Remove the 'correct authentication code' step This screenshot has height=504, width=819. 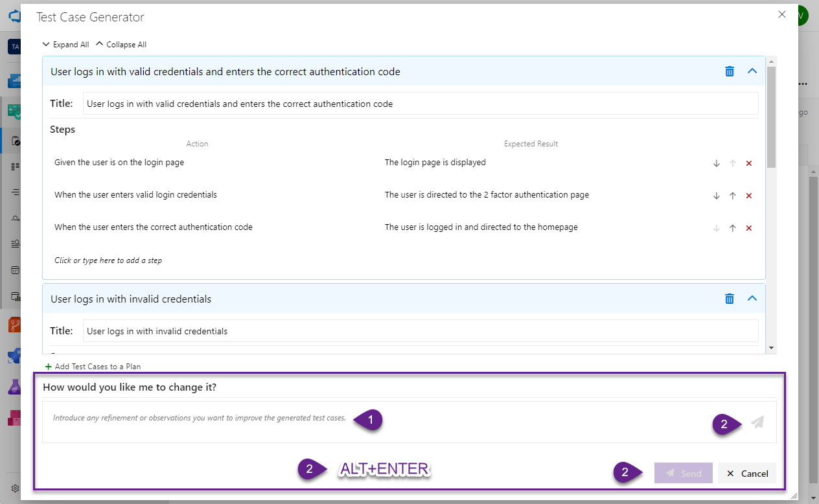point(749,228)
